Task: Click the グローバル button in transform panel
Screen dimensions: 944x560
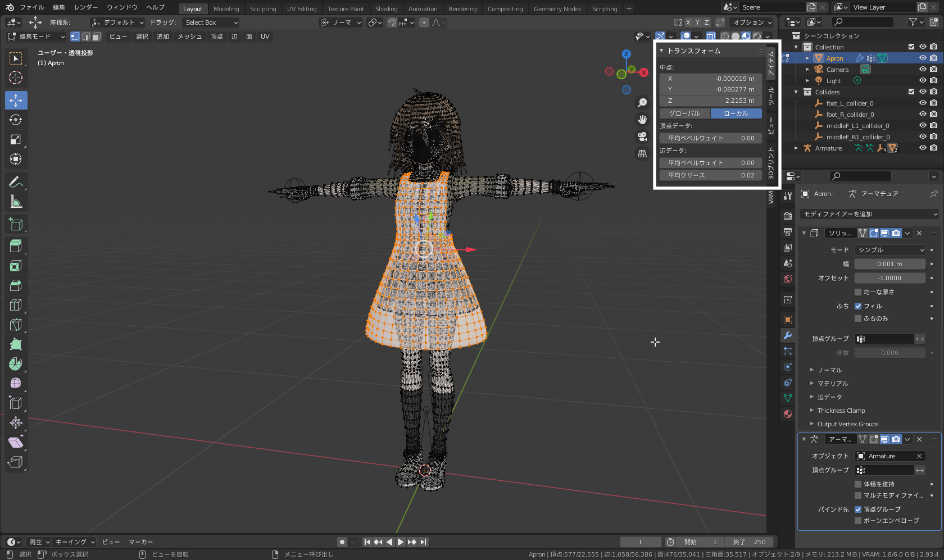Action: pyautogui.click(x=684, y=113)
